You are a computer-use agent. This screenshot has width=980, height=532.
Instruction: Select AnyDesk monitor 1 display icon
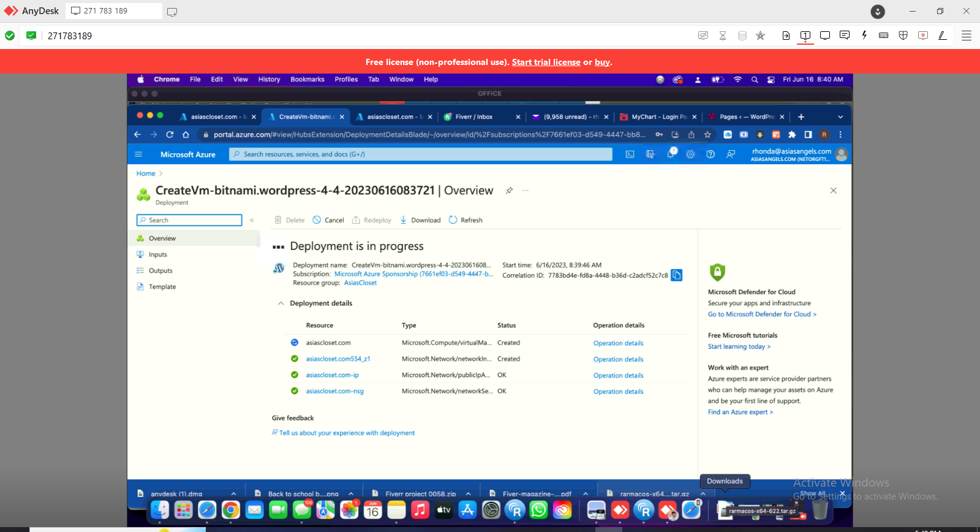click(805, 36)
